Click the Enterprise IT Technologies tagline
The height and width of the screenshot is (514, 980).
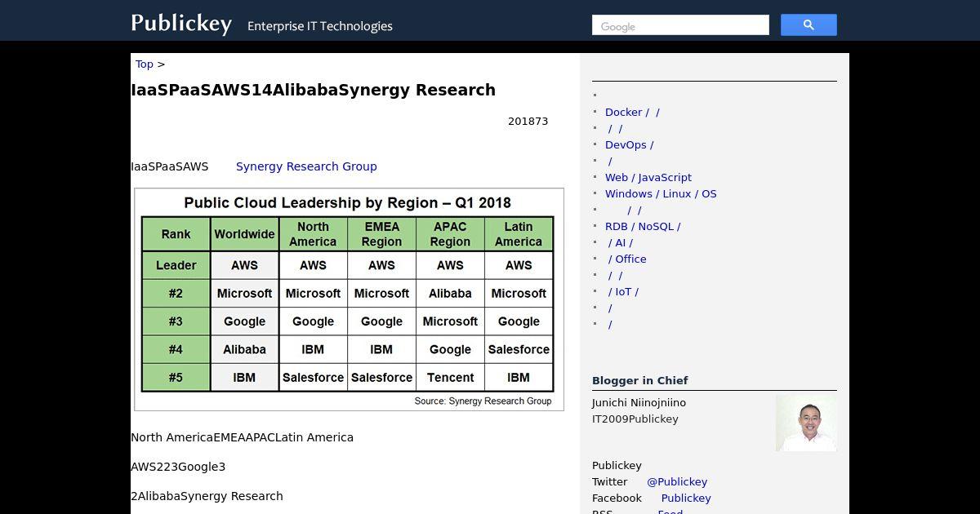click(320, 26)
